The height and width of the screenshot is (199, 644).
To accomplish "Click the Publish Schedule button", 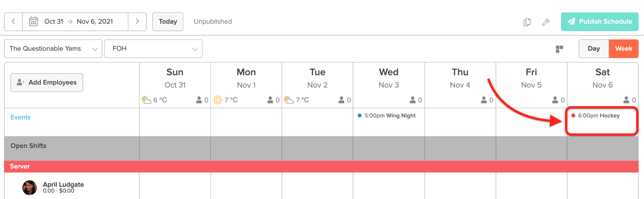I will [x=599, y=21].
